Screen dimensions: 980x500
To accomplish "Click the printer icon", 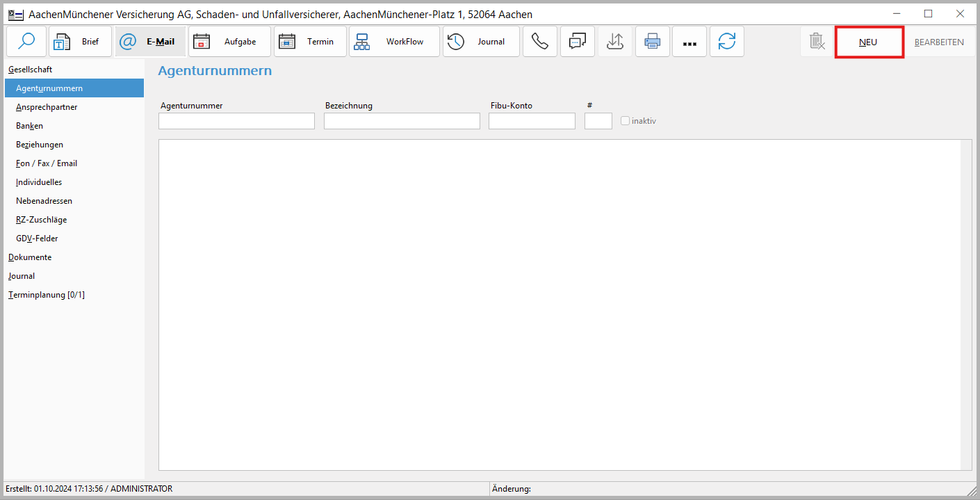I will pos(653,42).
